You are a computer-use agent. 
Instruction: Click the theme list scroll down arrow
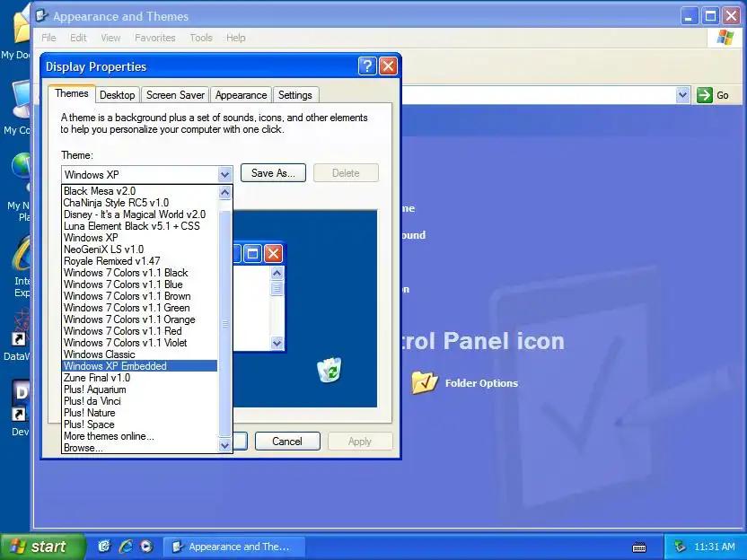tap(224, 446)
